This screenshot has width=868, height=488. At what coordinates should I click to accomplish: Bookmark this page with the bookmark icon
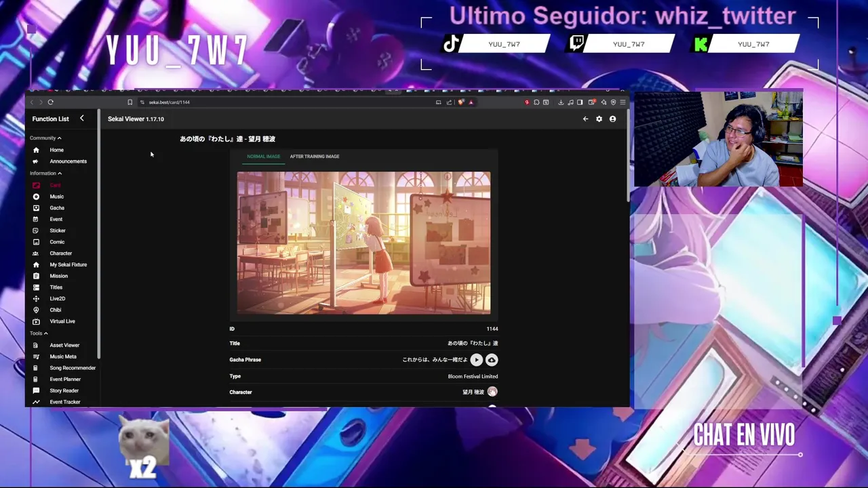tap(130, 102)
